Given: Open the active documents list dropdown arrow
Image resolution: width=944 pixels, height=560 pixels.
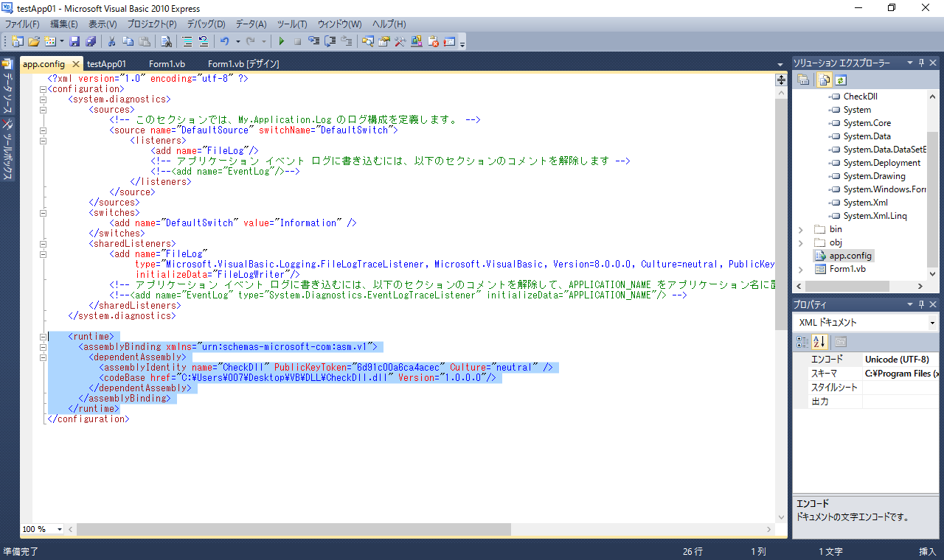Looking at the screenshot, I should point(780,65).
